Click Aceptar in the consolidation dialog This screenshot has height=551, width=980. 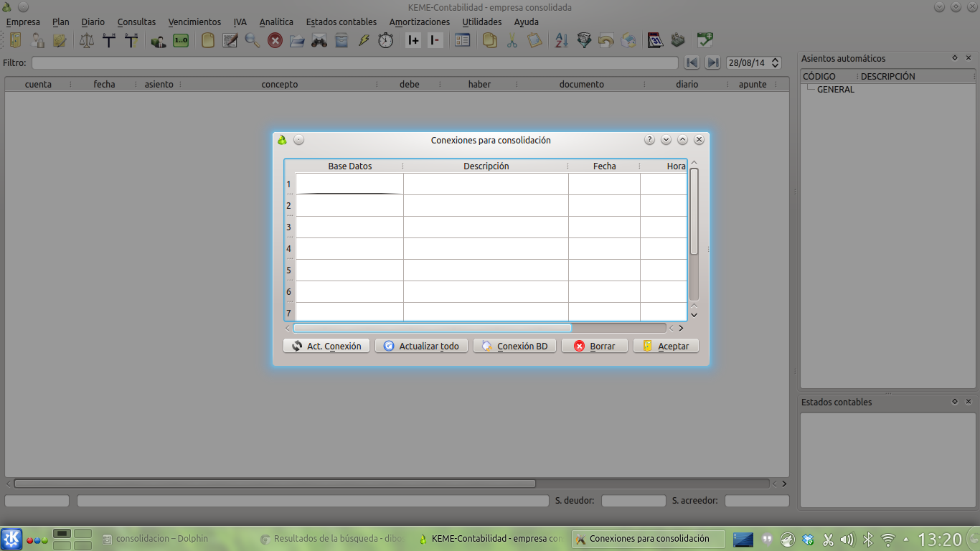[x=666, y=346]
